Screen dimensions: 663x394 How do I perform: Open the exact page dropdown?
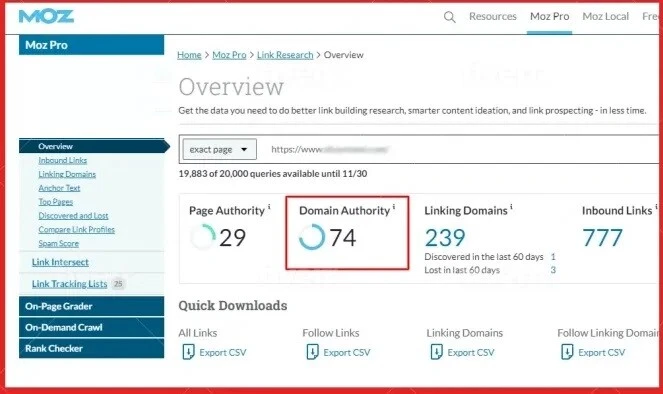point(219,149)
